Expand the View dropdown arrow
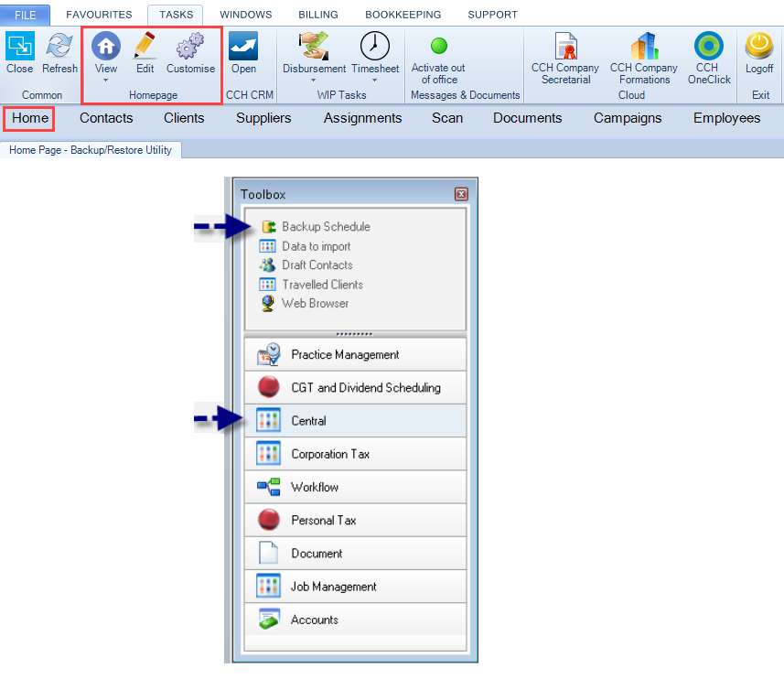The height and width of the screenshot is (690, 784). tap(105, 81)
